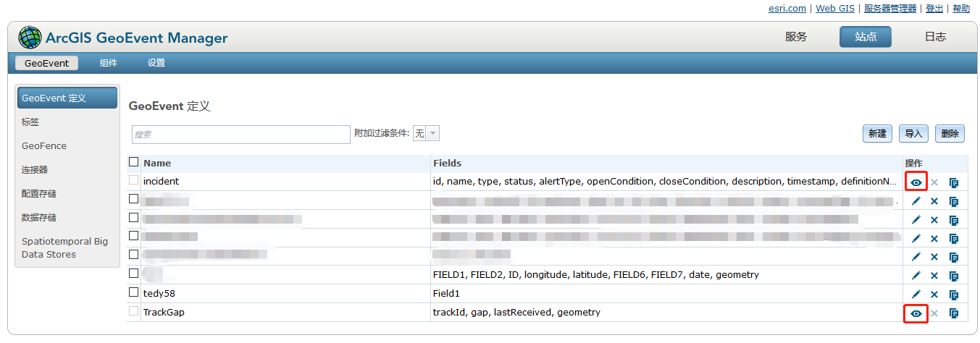Click the delete X icon in TrackGap row

tap(934, 313)
